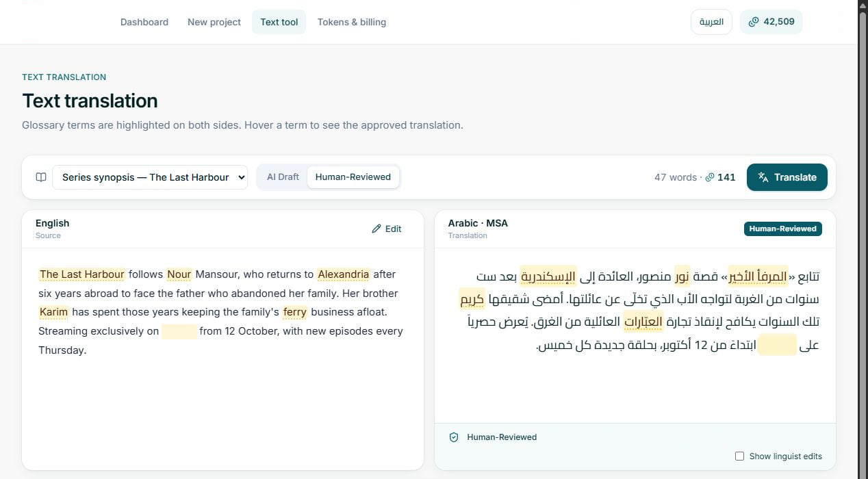Viewport: 868px width, 479px height.
Task: Click the Arabic highlighted name نور
Action: (x=682, y=276)
